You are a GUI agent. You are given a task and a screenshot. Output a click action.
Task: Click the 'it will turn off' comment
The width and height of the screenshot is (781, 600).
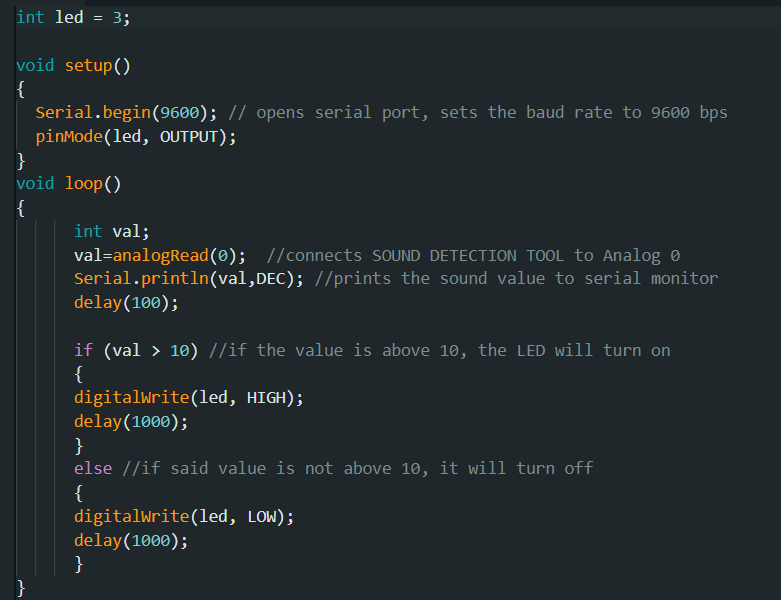click(x=516, y=468)
